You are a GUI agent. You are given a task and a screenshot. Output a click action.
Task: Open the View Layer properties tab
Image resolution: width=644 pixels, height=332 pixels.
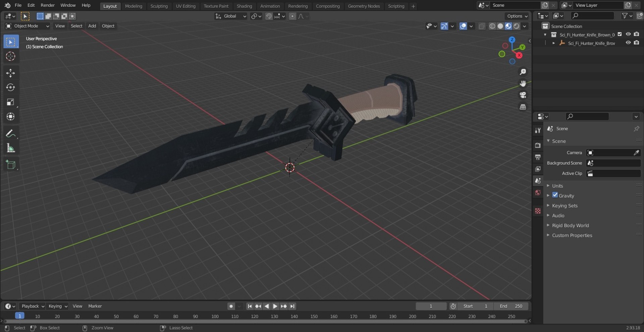[538, 169]
